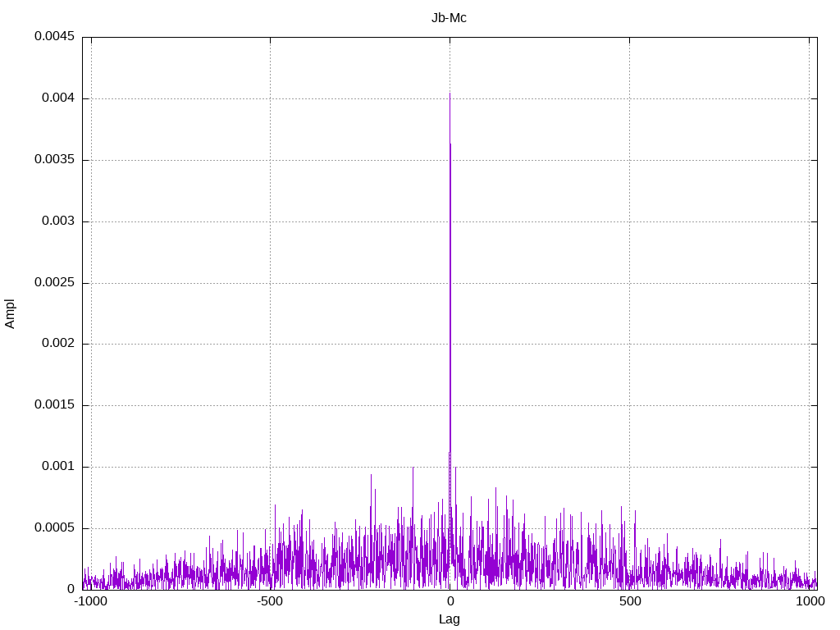Select the -500 x-axis tick label

pyautogui.click(x=270, y=601)
